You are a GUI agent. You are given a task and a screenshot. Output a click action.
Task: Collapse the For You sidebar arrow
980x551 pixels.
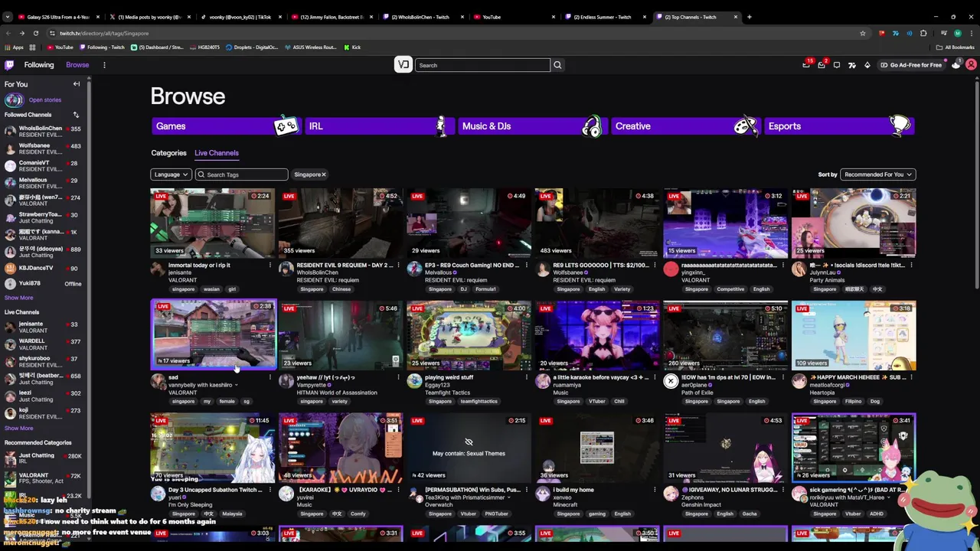click(x=77, y=84)
